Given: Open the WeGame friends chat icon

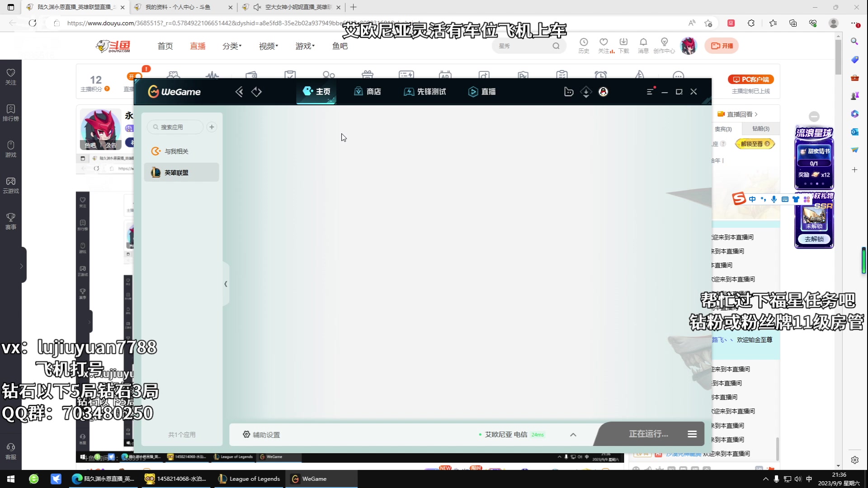Looking at the screenshot, I should pyautogui.click(x=569, y=92).
